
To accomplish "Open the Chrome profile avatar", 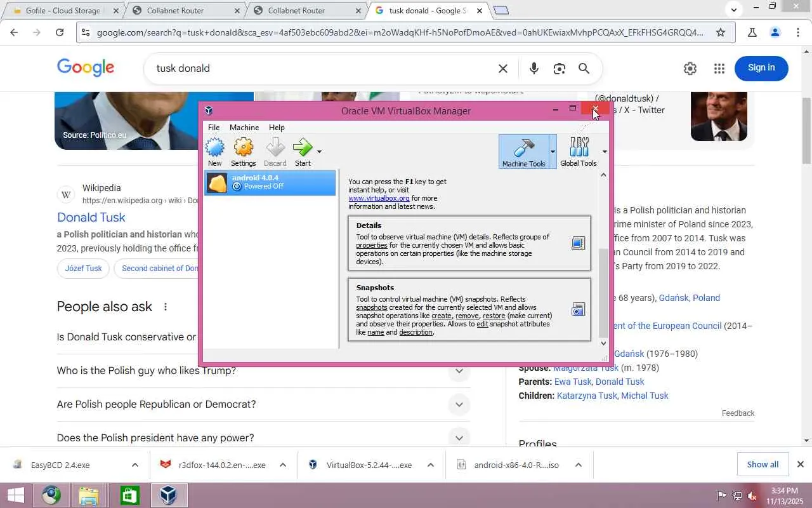I will click(x=775, y=32).
